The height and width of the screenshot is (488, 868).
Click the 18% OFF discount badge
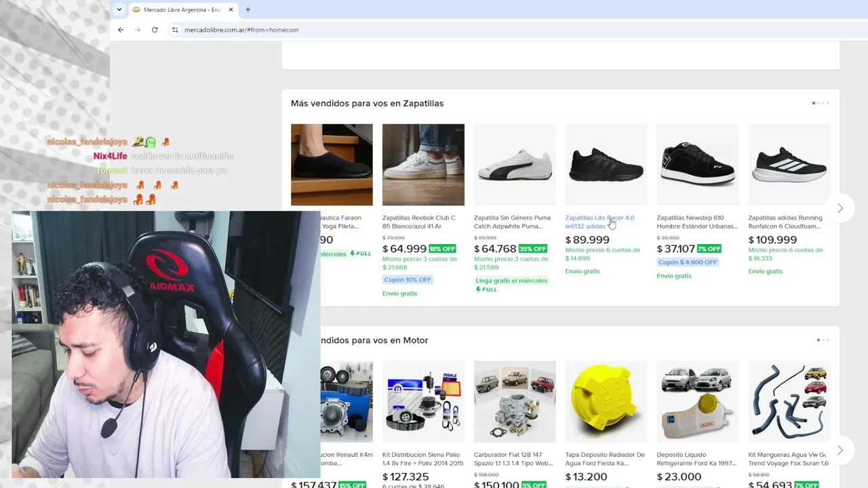coord(442,249)
